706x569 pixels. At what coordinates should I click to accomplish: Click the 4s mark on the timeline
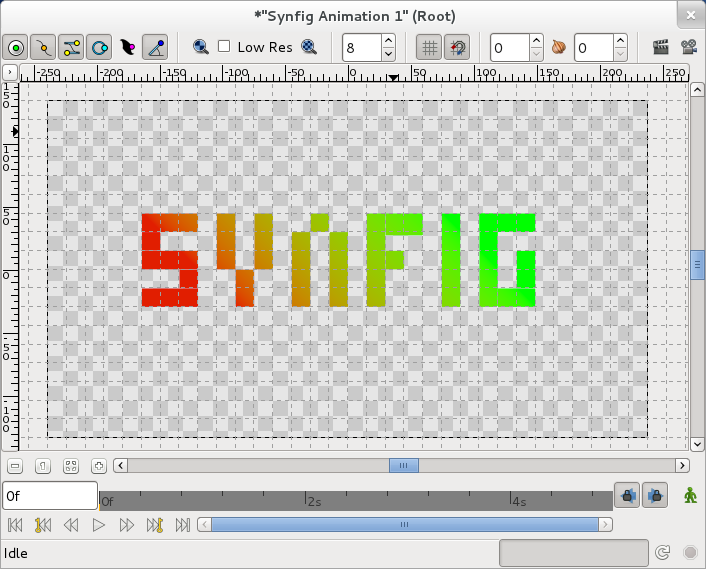pos(519,501)
